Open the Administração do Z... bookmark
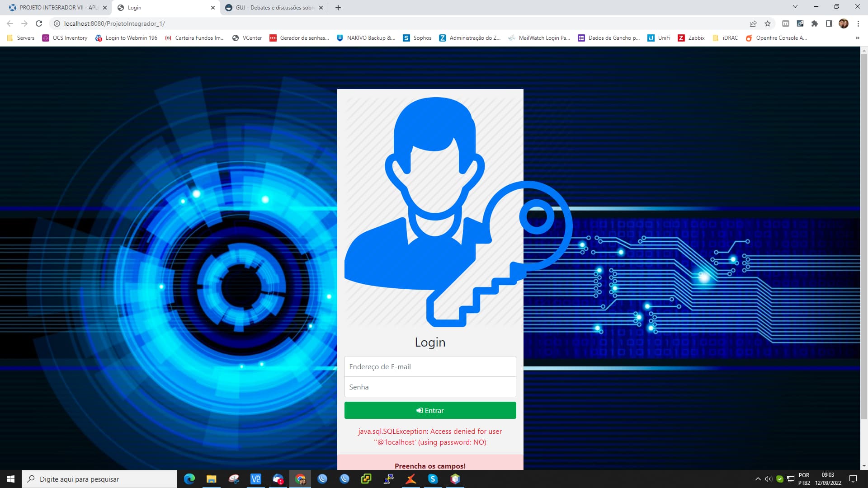The image size is (868, 488). pyautogui.click(x=470, y=38)
